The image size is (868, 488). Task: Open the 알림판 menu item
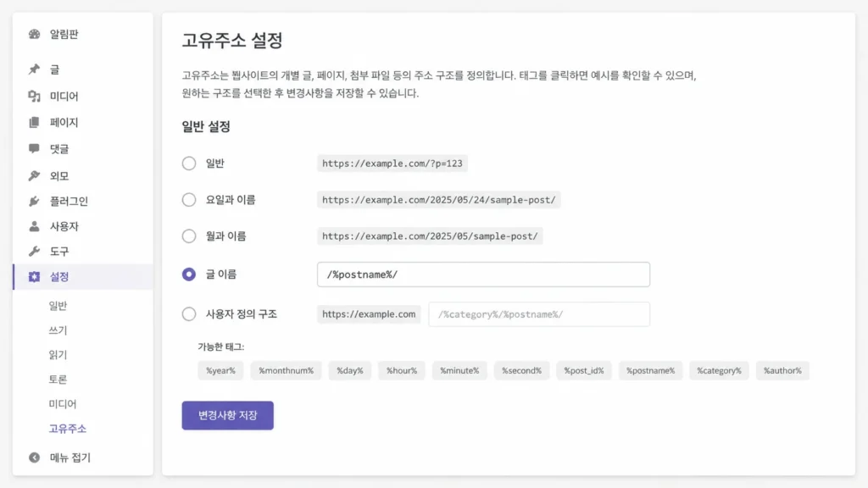pos(64,34)
